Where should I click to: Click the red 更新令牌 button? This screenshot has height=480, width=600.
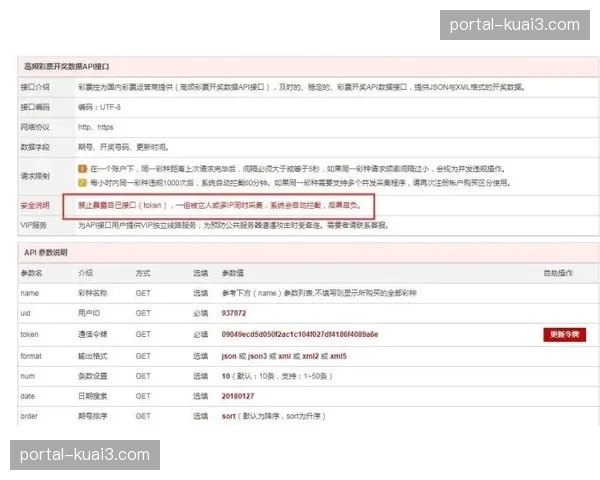[564, 335]
